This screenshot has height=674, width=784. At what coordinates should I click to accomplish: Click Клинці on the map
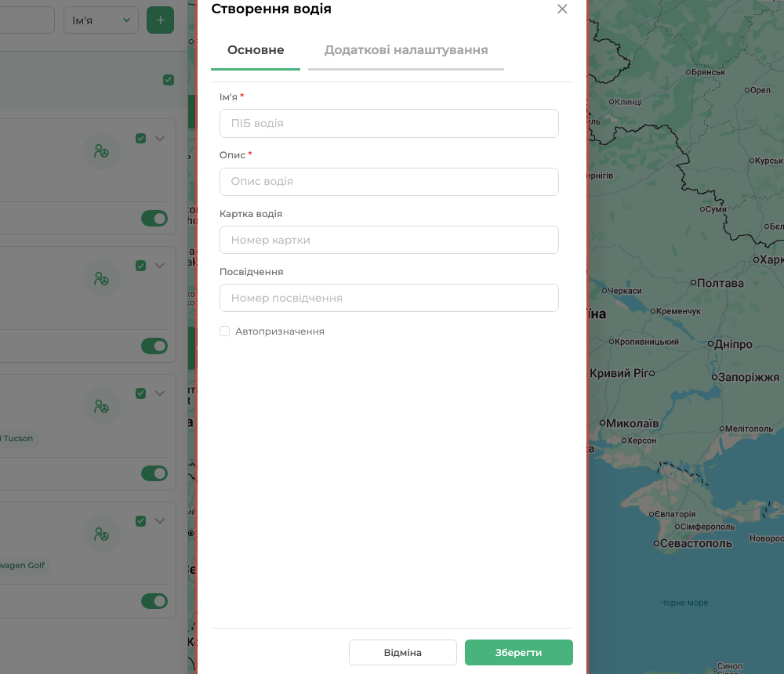coord(628,102)
